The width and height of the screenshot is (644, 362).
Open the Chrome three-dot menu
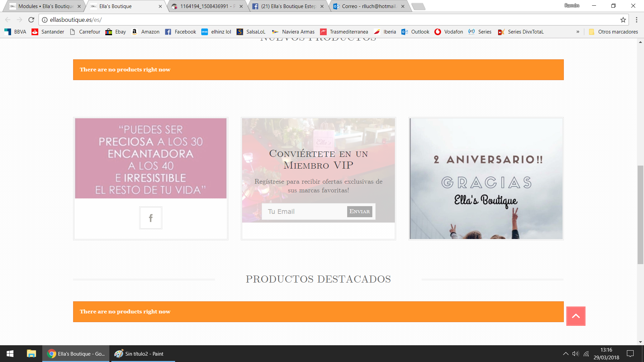click(636, 20)
